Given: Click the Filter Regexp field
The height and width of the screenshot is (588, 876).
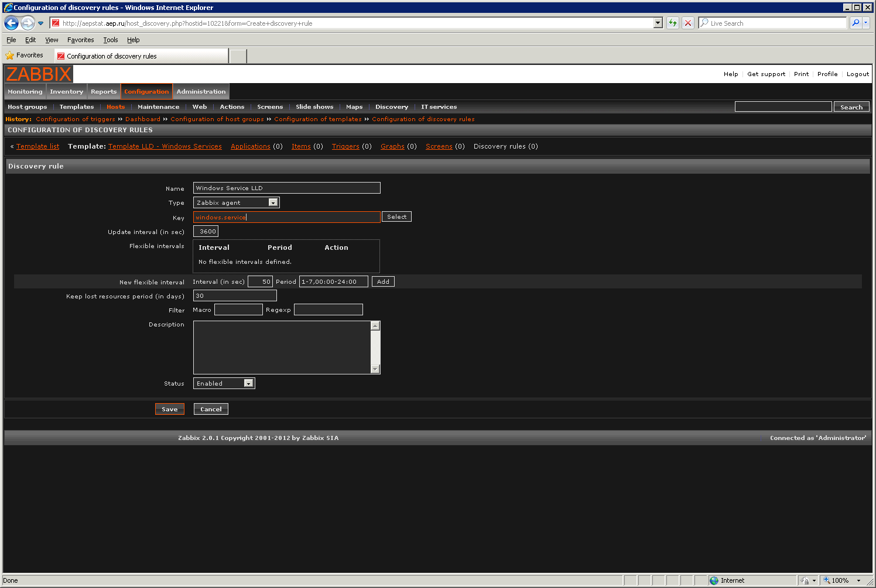Looking at the screenshot, I should pyautogui.click(x=328, y=310).
